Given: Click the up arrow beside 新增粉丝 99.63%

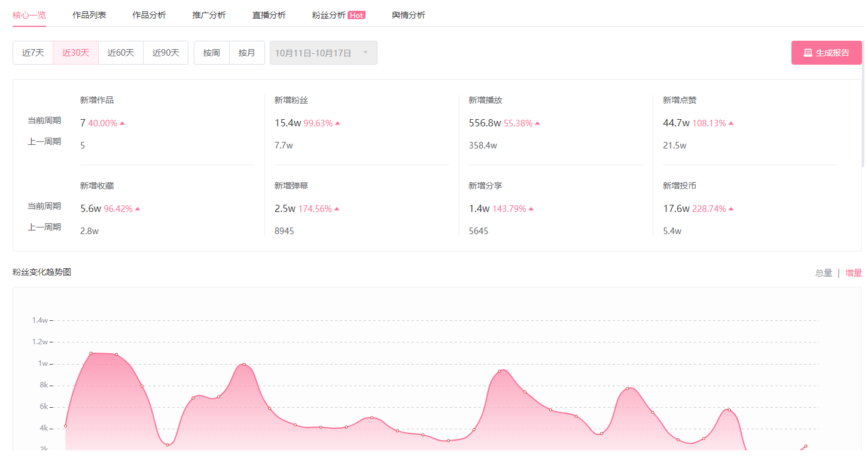Looking at the screenshot, I should pos(337,123).
